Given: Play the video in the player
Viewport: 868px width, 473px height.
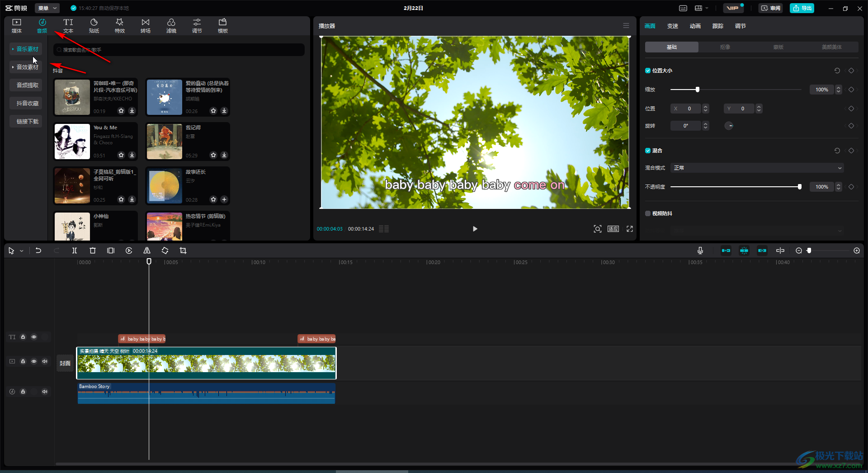Looking at the screenshot, I should point(475,229).
